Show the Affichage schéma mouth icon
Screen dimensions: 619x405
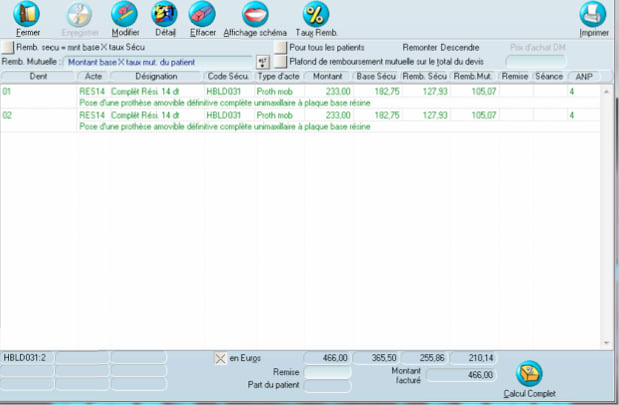click(256, 15)
